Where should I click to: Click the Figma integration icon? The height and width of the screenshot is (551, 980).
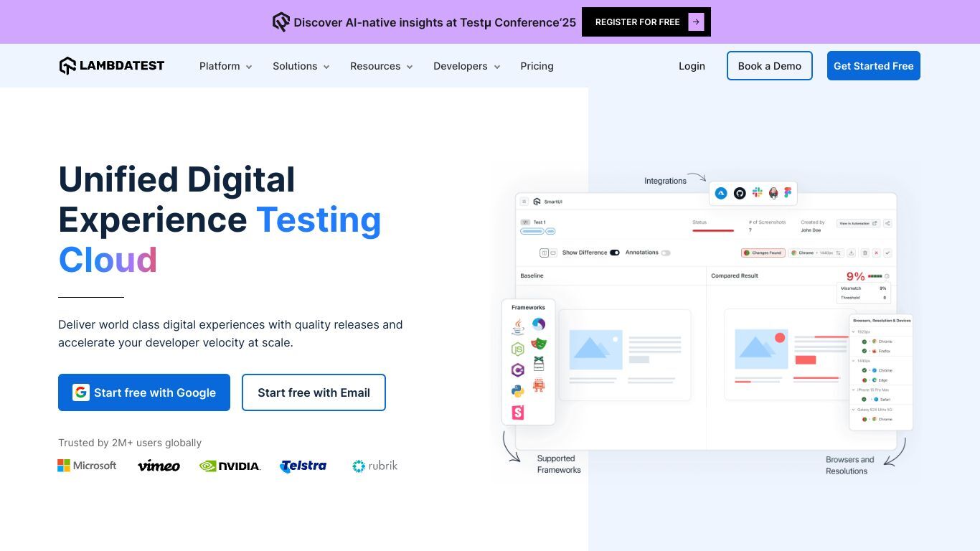coord(788,192)
